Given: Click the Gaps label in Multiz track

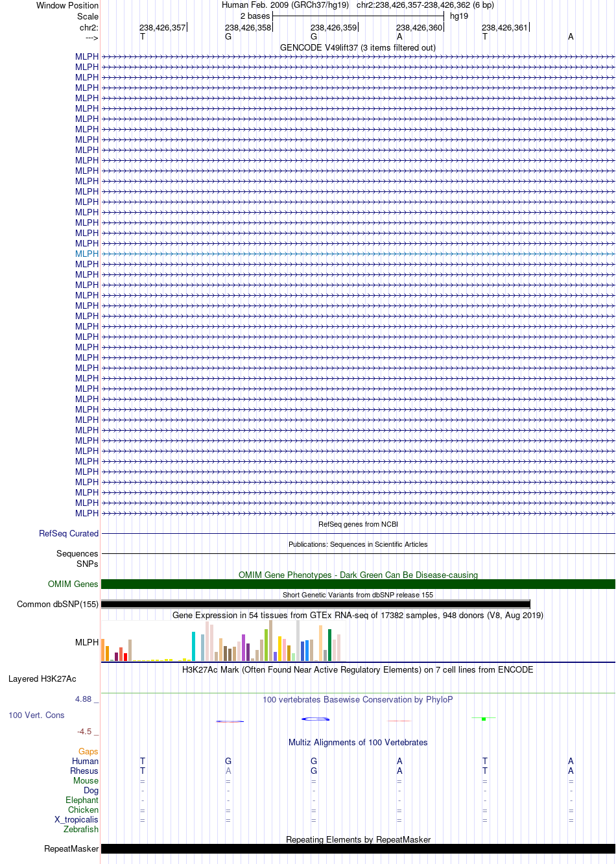Looking at the screenshot, I should [88, 751].
